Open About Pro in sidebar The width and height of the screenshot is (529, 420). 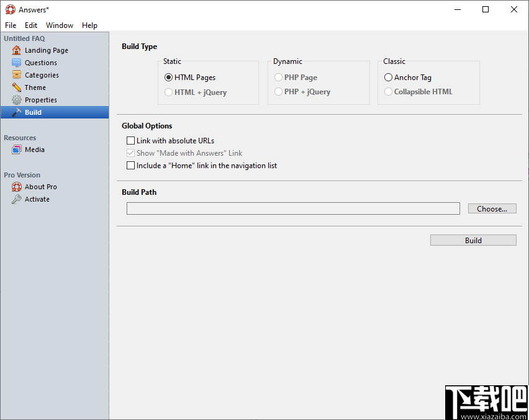[55, 187]
